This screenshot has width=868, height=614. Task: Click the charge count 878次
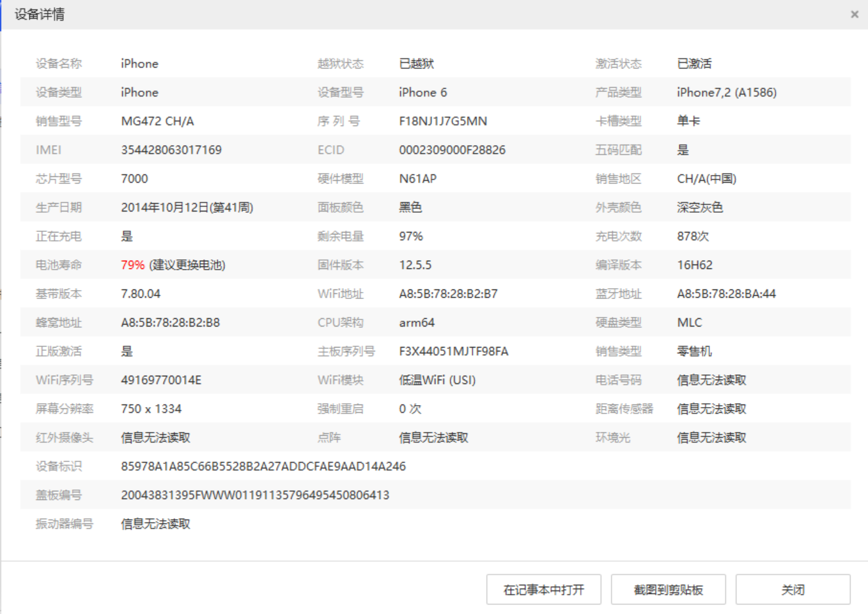(693, 236)
